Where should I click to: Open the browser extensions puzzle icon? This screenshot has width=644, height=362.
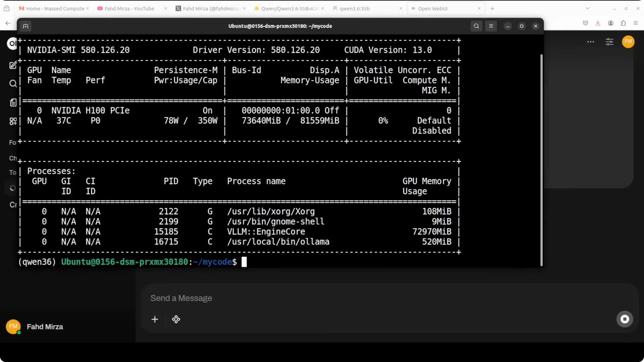click(623, 23)
